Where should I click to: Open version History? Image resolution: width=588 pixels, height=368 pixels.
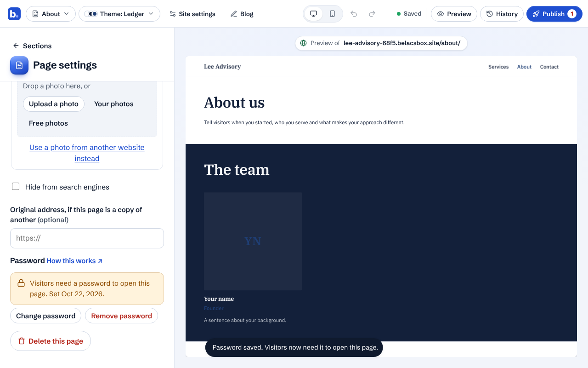click(x=502, y=14)
